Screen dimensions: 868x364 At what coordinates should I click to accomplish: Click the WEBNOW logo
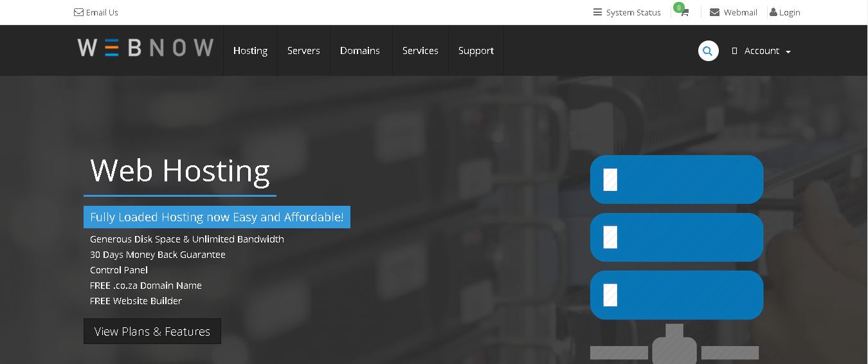click(x=145, y=48)
